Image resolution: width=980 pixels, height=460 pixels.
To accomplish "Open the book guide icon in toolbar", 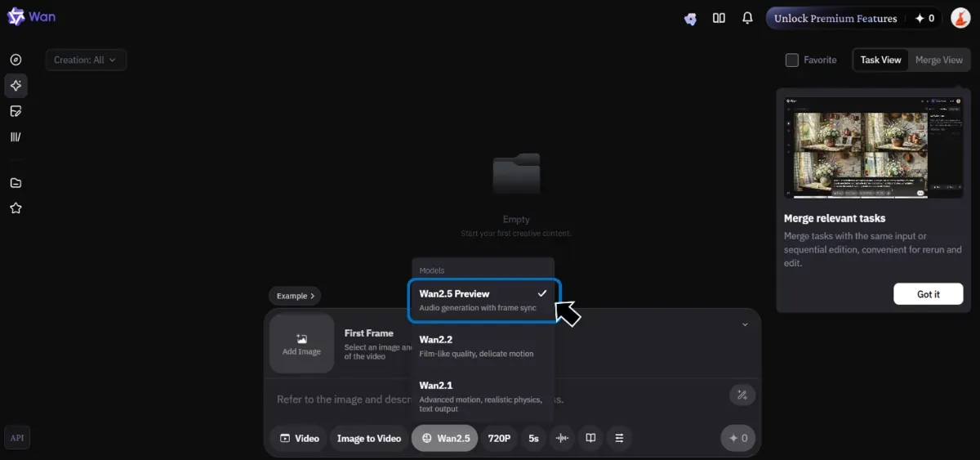I will (590, 438).
